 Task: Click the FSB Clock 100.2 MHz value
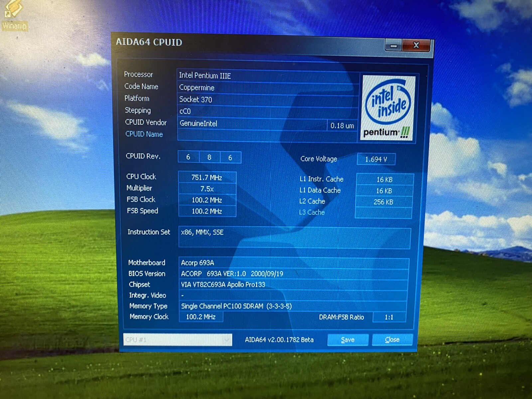pos(207,200)
